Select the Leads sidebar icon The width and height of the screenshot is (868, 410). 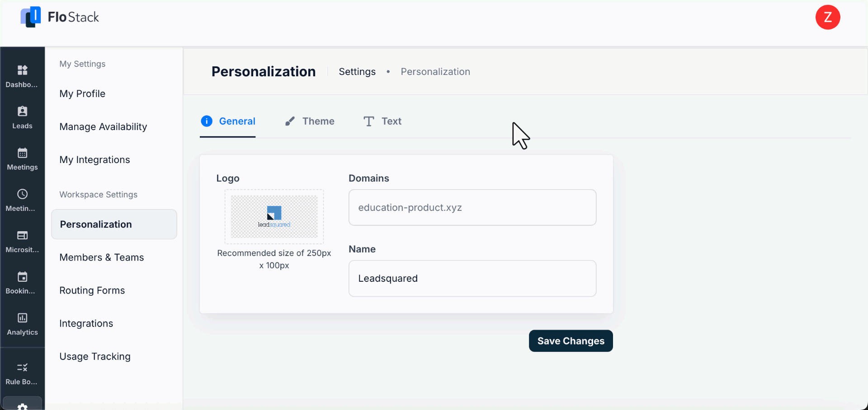22,116
